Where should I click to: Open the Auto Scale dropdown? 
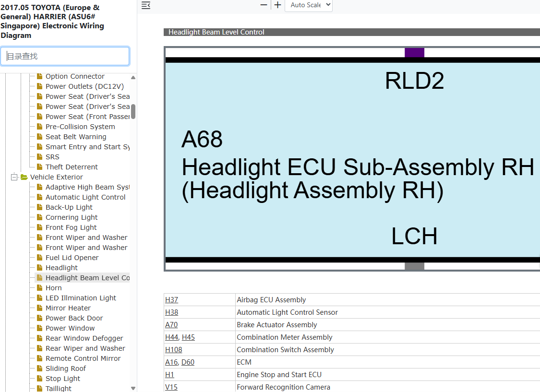309,5
